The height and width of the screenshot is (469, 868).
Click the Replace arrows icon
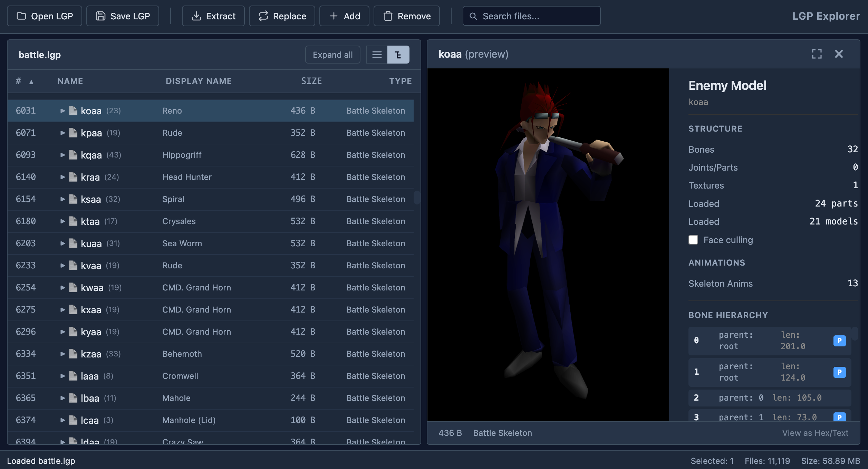(263, 16)
